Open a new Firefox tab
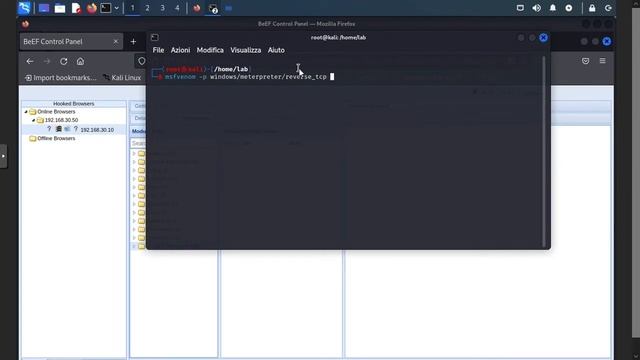This screenshot has width=640, height=360. coord(133,42)
